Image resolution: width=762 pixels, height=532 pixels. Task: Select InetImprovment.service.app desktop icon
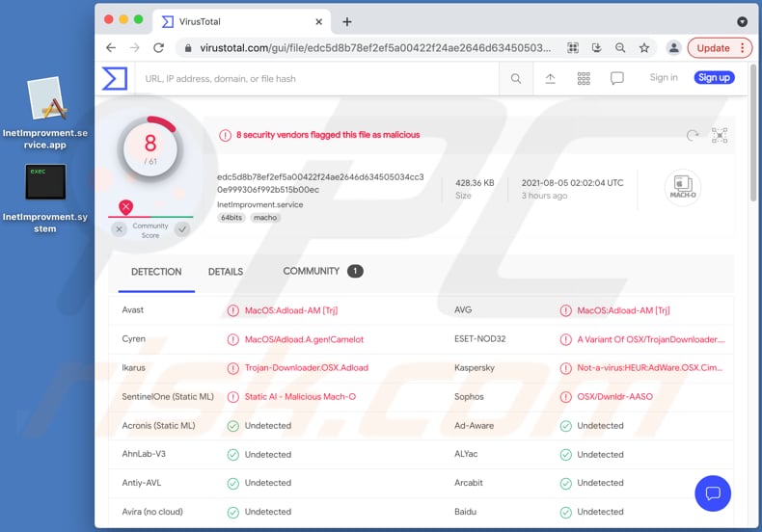(x=45, y=113)
